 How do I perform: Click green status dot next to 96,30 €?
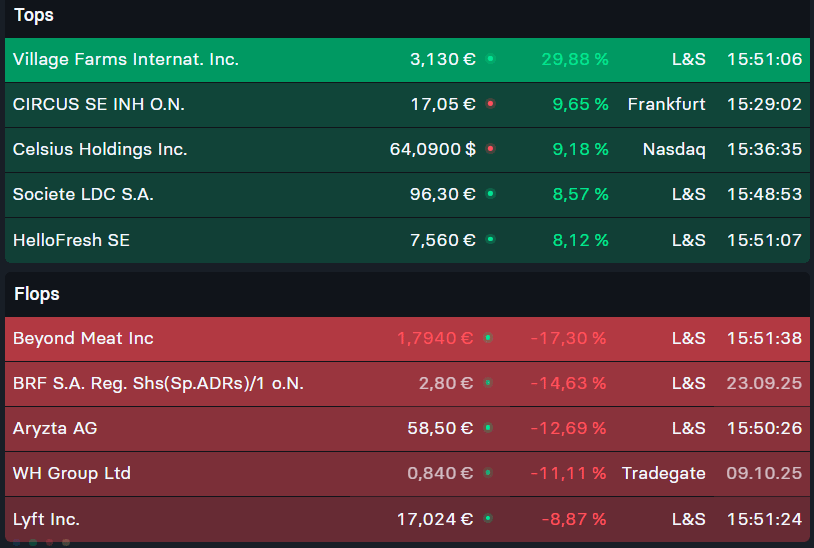(490, 194)
